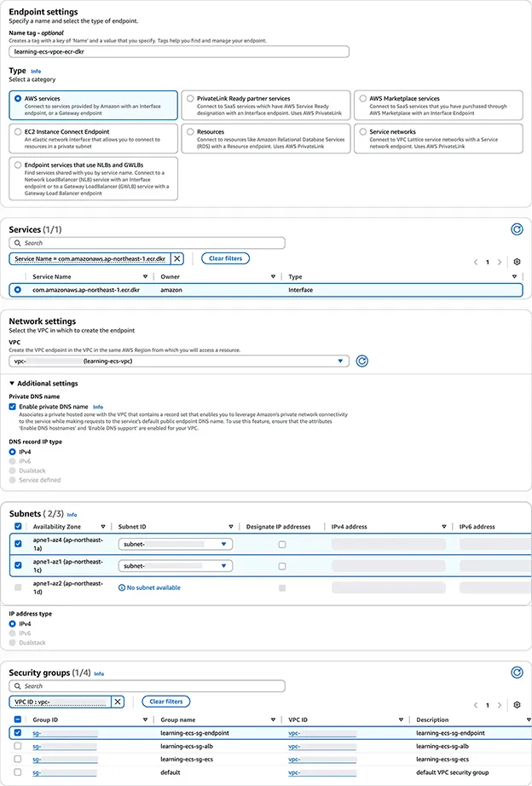Uncheck the apne1-az1 subnet row
Screen dimensions: 532x786
(x=18, y=565)
